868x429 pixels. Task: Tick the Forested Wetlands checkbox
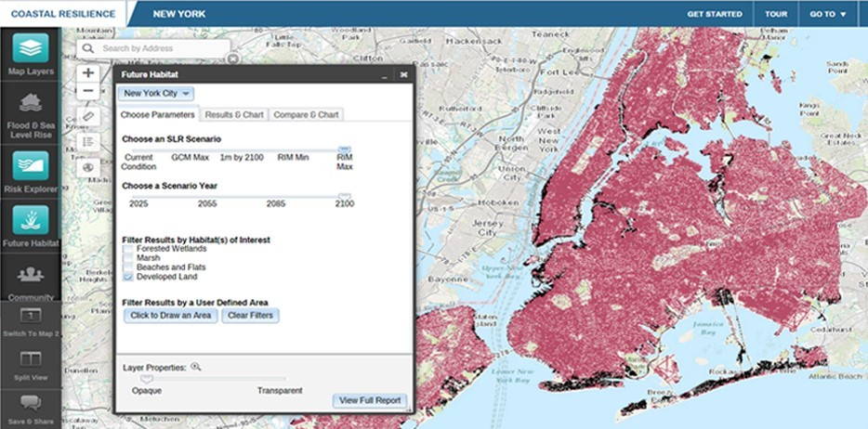tap(128, 250)
